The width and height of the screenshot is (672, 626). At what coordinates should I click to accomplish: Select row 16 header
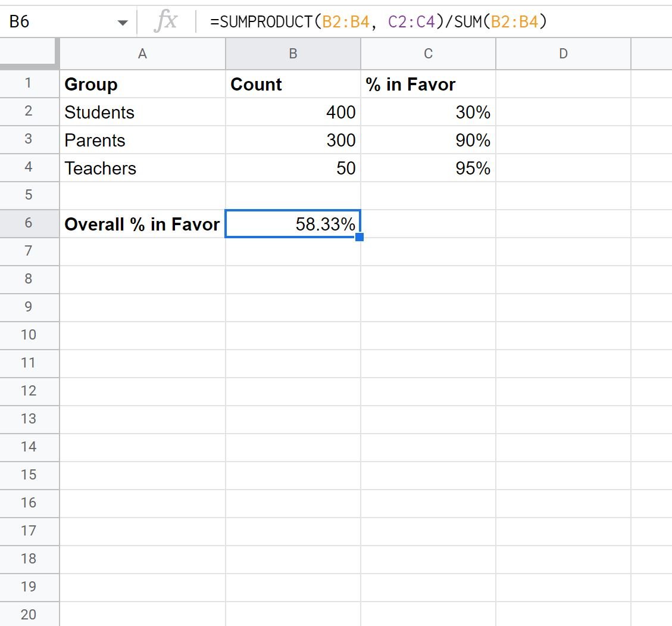29,503
